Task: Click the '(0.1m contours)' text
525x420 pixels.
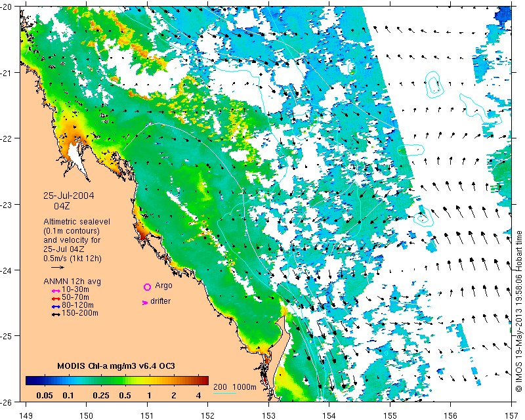Action: (72, 231)
